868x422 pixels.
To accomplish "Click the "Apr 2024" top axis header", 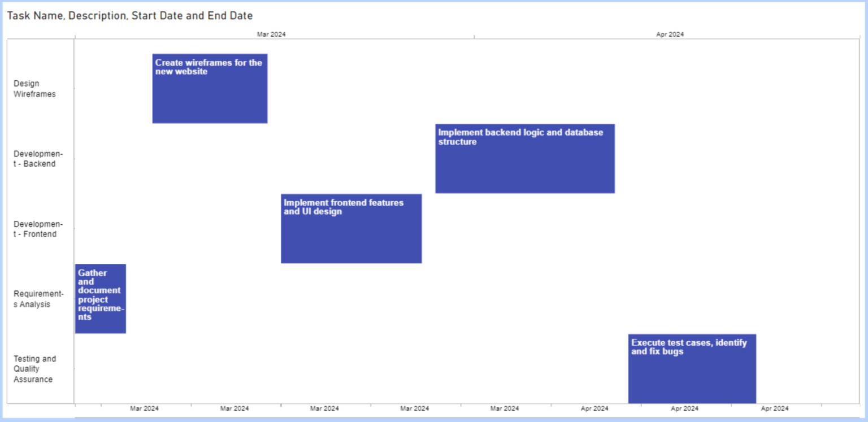I will (669, 34).
